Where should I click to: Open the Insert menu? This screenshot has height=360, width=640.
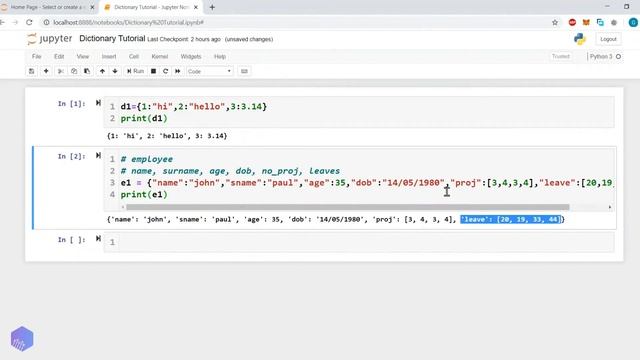pyautogui.click(x=109, y=56)
